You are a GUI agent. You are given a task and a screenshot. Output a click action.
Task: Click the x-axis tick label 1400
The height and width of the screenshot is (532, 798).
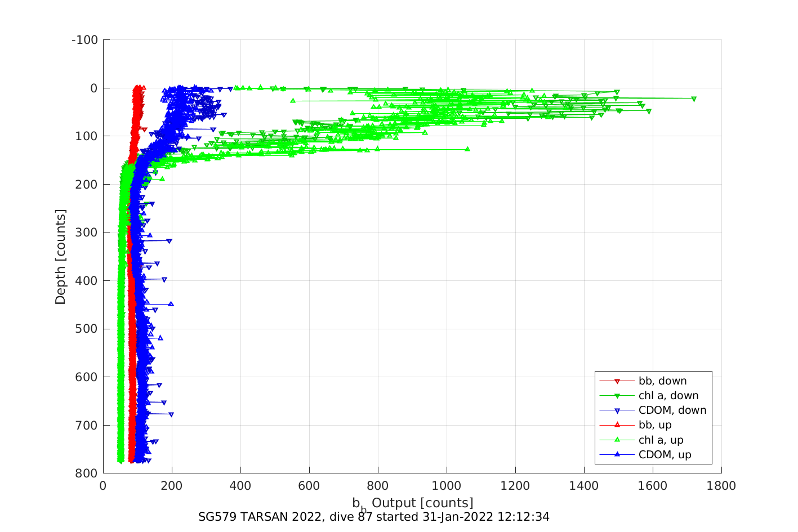point(584,486)
